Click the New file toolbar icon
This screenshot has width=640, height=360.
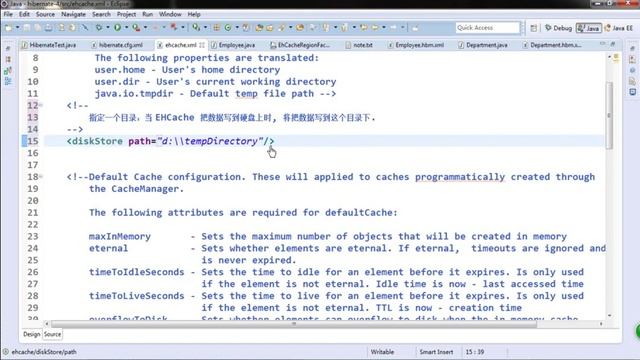coord(9,28)
